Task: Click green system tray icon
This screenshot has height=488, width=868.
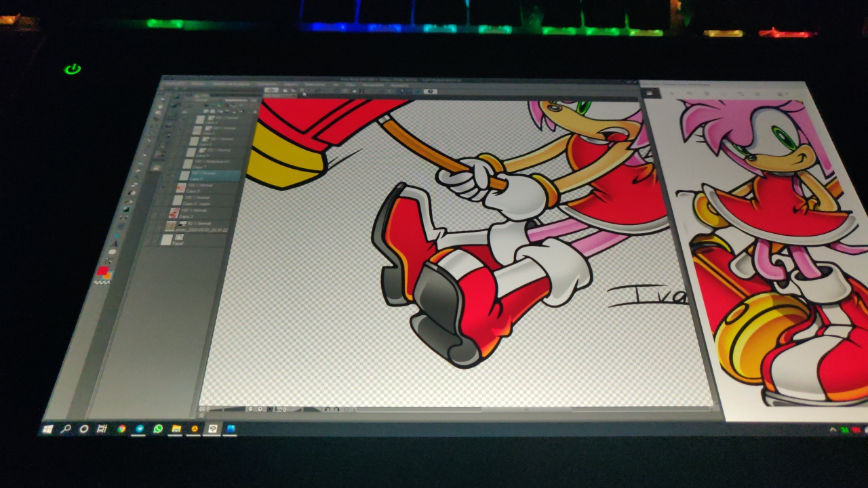Action: click(x=845, y=430)
